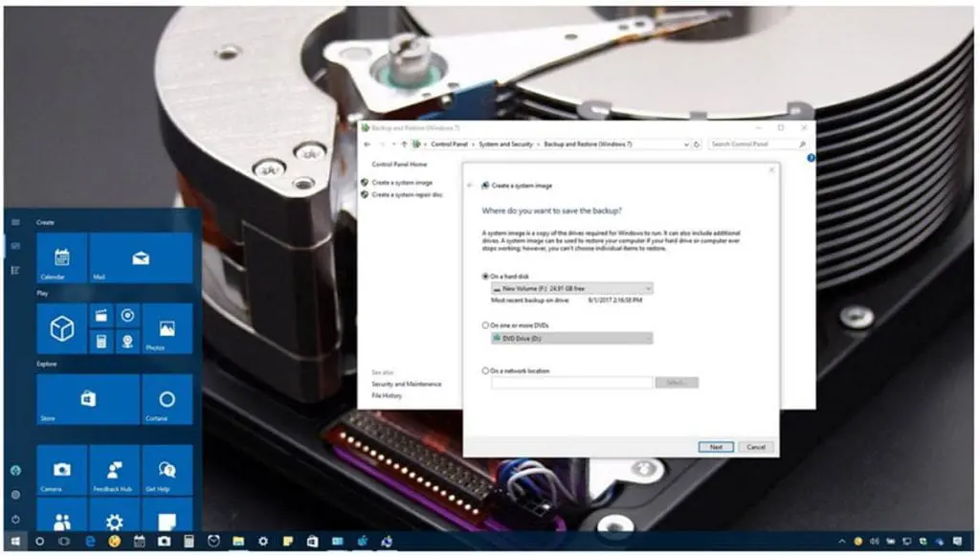Choose 'On a network location' option
Viewport: 980px width, 556px height.
pos(486,370)
